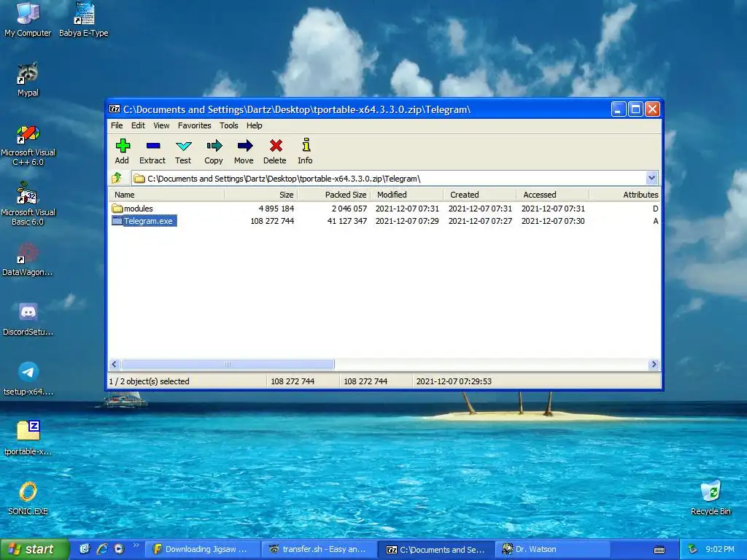Select Microsoft Visual Basic 6.0 icon
This screenshot has height=560, width=747.
[x=28, y=192]
